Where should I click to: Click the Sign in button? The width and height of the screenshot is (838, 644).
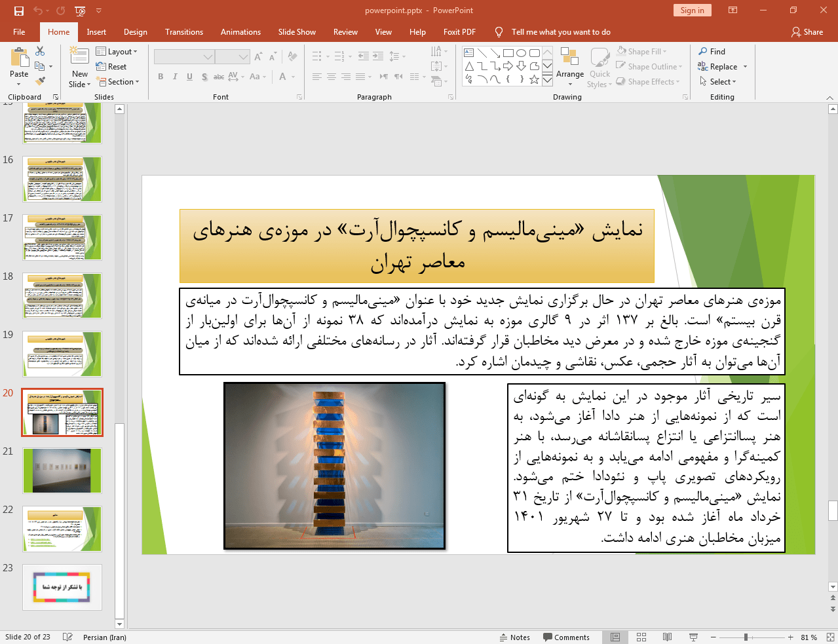(x=692, y=10)
